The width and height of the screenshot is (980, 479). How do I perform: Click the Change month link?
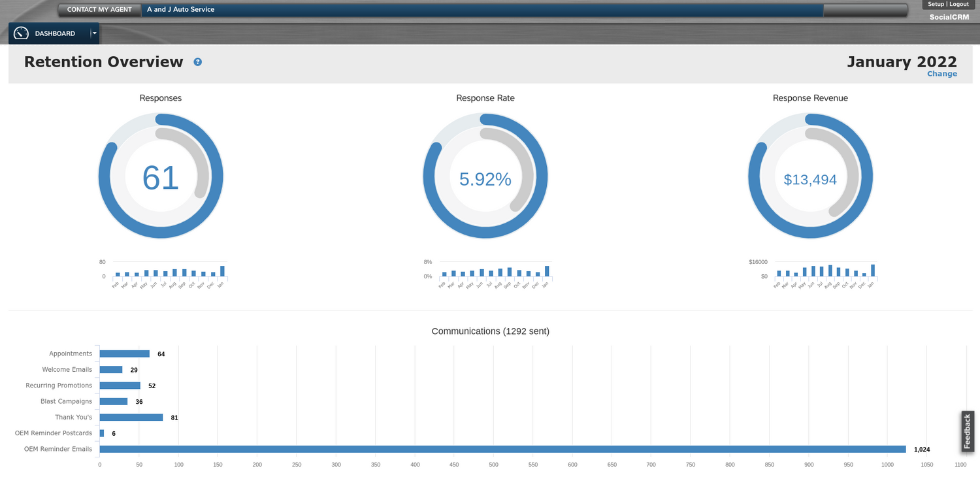(x=941, y=74)
